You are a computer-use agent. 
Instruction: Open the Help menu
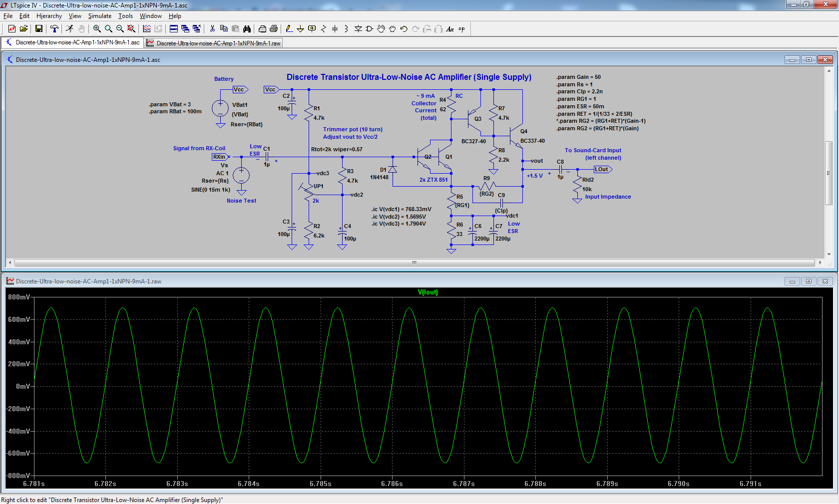[175, 16]
